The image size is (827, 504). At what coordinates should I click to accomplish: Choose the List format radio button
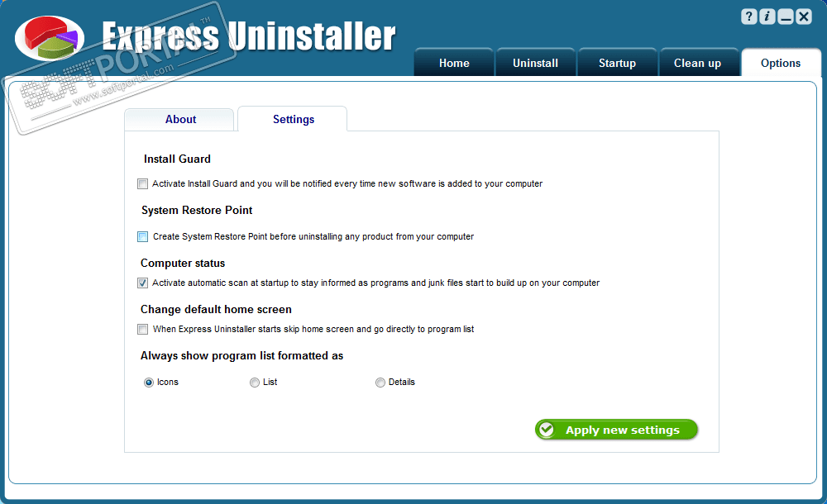pyautogui.click(x=255, y=383)
